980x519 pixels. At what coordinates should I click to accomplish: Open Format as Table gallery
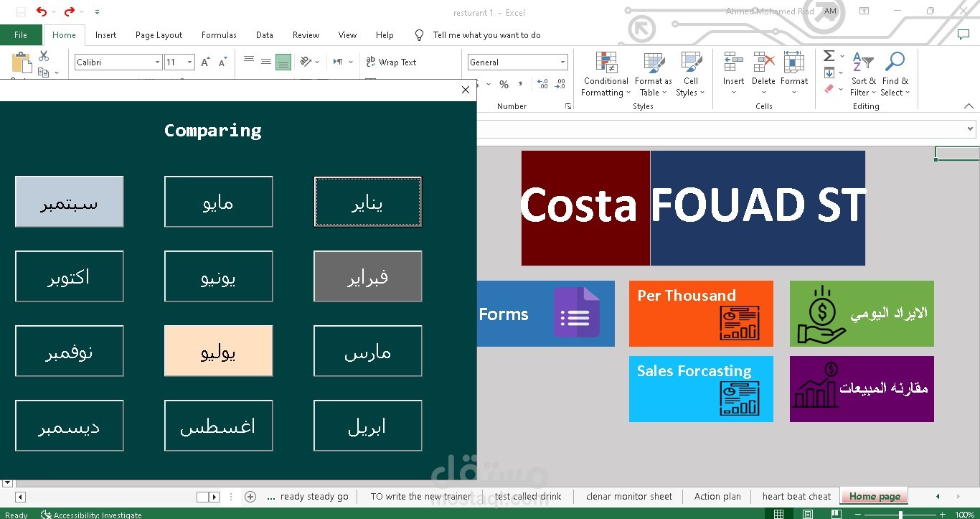coord(653,74)
